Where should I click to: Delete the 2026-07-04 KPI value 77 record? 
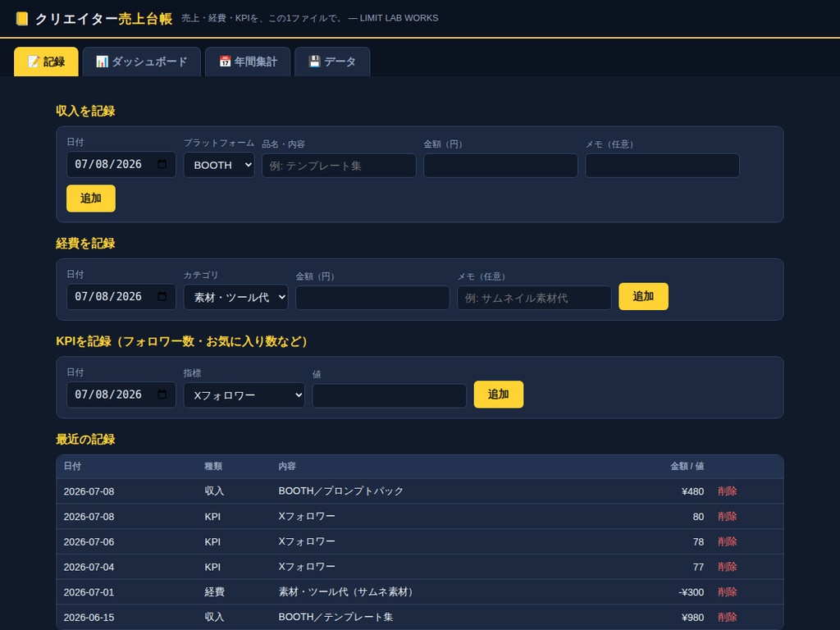click(x=727, y=567)
